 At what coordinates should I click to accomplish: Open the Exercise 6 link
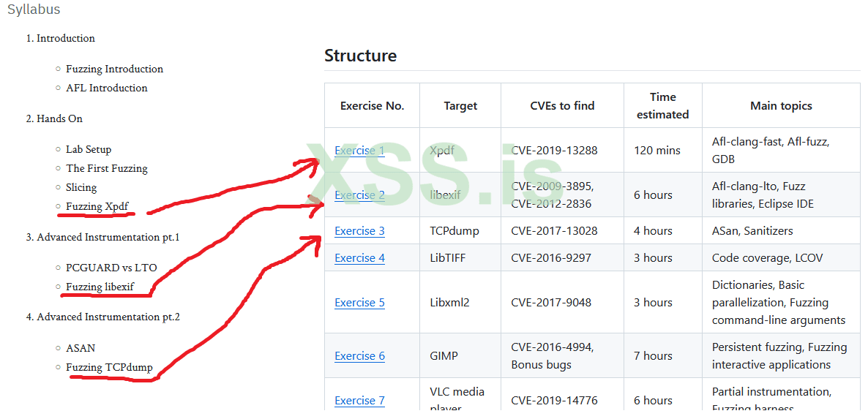[x=359, y=356]
